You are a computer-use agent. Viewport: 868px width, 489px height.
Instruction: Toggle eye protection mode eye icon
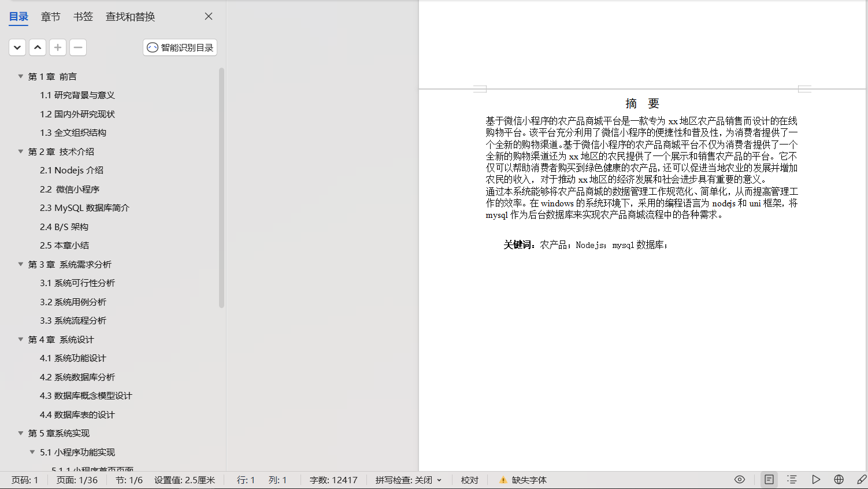click(x=740, y=480)
